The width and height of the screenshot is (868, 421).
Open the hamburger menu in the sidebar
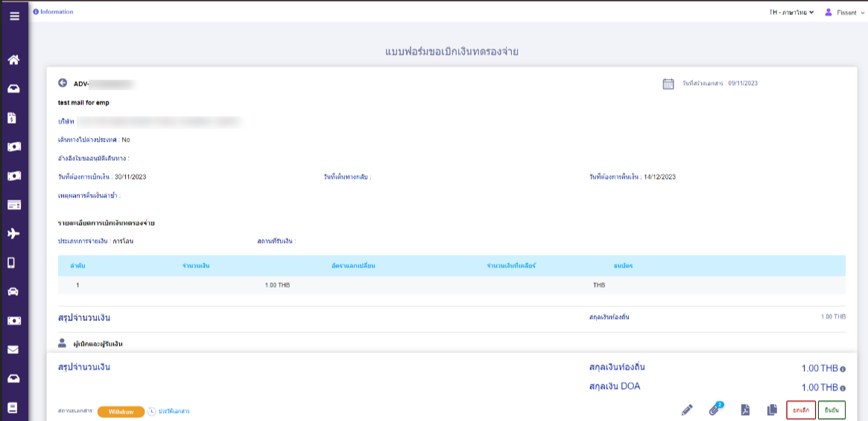click(x=13, y=16)
